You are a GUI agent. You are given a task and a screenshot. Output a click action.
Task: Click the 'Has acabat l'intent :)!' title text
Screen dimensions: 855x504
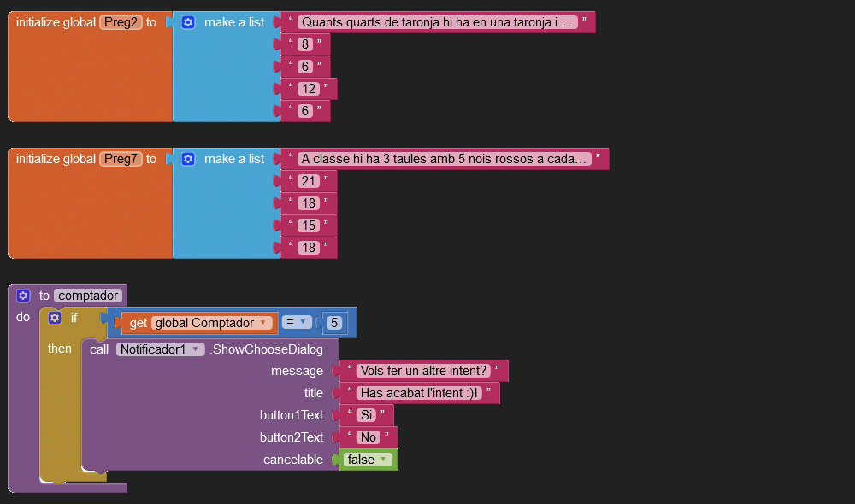[419, 393]
